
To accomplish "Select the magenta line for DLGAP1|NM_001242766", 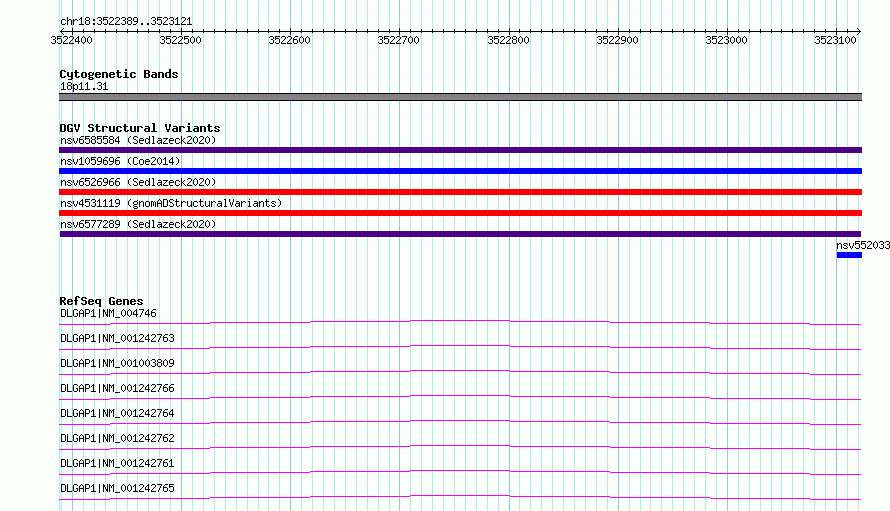I will tap(460, 397).
